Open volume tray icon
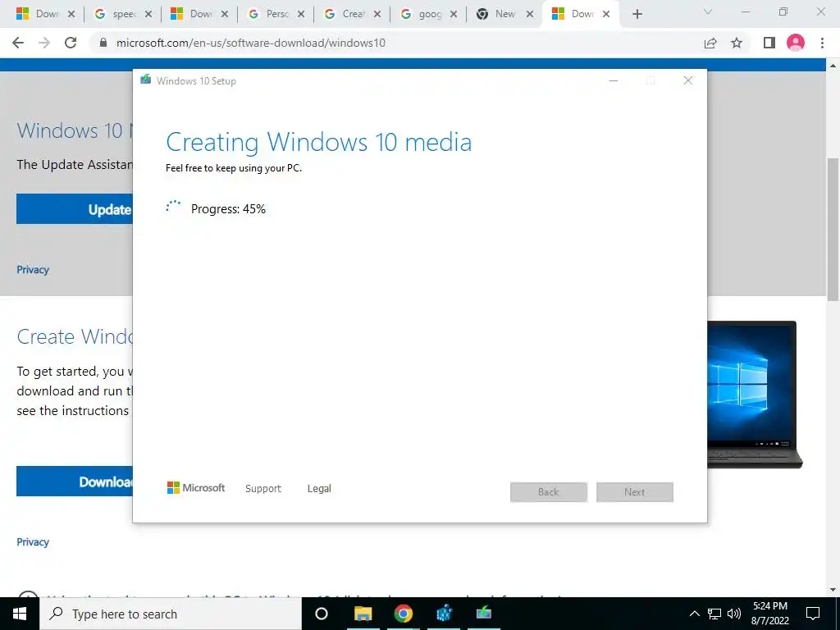Viewport: 840px width, 630px height. point(734,614)
